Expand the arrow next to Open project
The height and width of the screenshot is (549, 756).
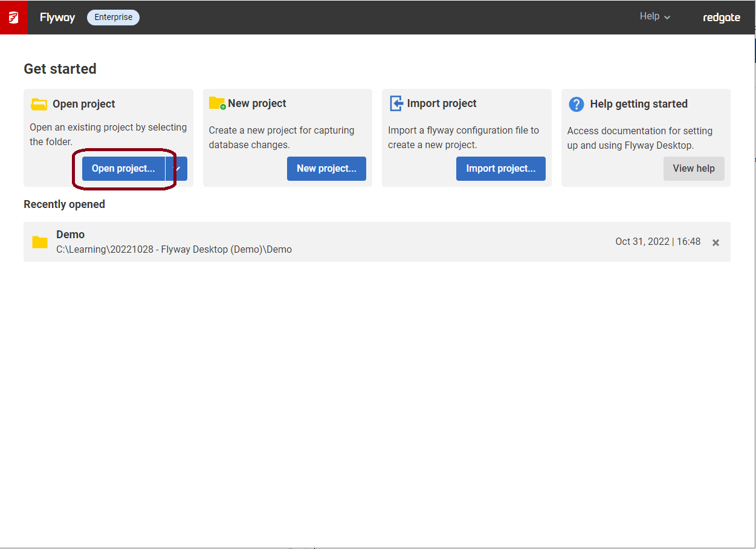tap(176, 169)
